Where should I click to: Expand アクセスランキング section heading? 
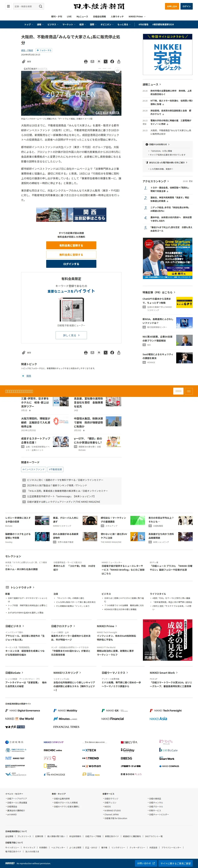[x=156, y=181]
